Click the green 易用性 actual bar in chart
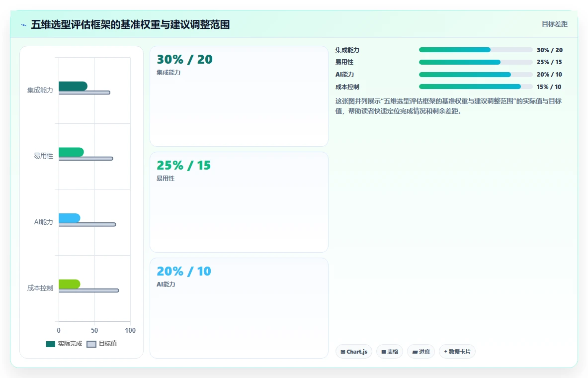 71,152
